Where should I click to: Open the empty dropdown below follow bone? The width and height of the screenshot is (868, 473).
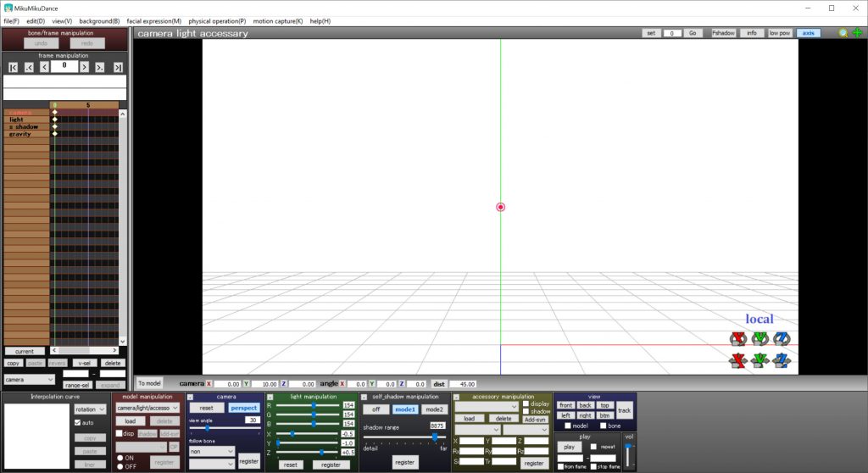click(x=211, y=465)
